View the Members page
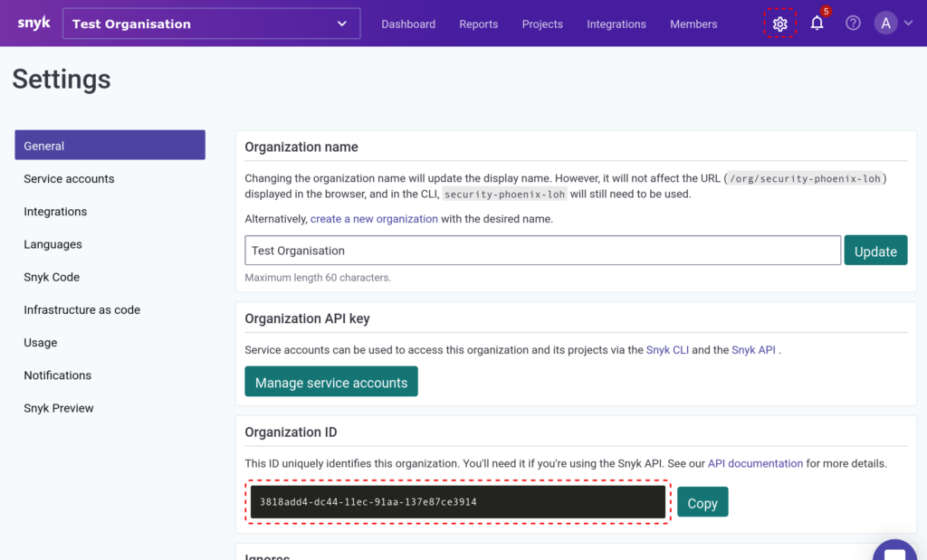This screenshot has width=927, height=560. tap(693, 24)
